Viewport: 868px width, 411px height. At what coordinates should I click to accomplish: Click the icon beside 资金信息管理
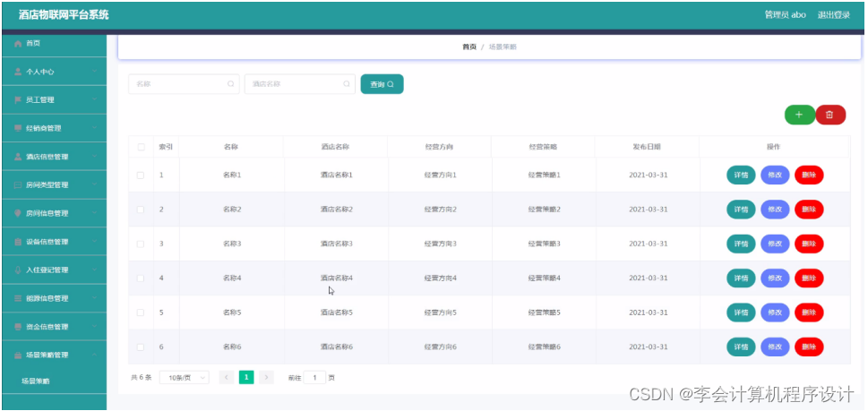pyautogui.click(x=18, y=327)
